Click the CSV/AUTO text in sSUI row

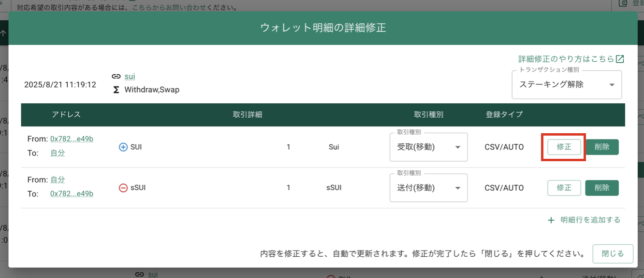pos(504,188)
